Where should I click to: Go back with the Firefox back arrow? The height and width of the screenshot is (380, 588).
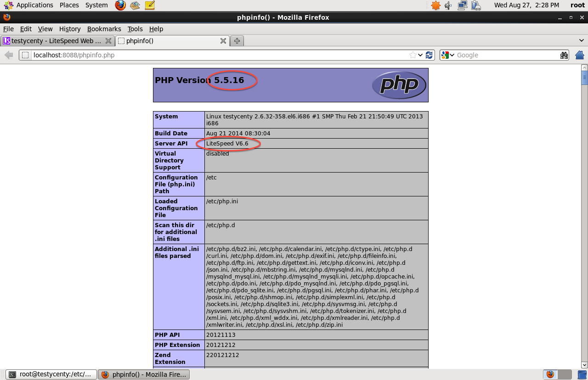[9, 55]
